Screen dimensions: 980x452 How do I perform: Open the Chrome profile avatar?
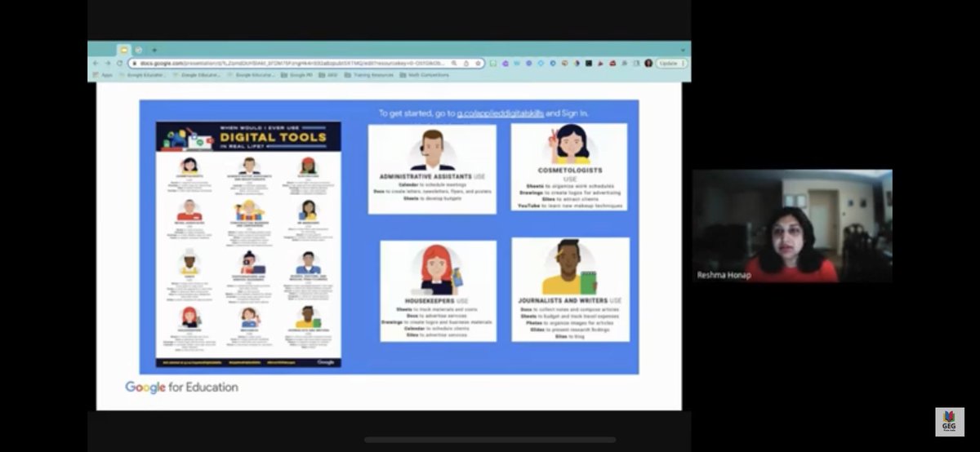point(648,63)
